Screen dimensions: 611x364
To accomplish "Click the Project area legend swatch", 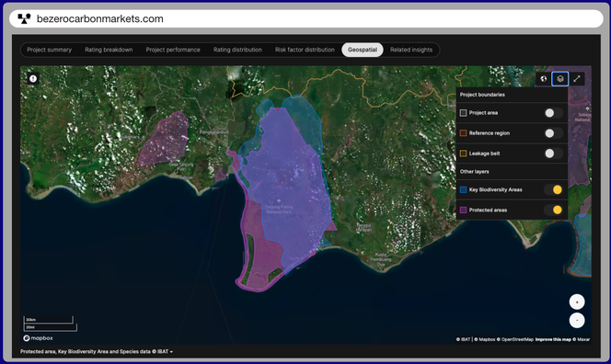I will [463, 113].
